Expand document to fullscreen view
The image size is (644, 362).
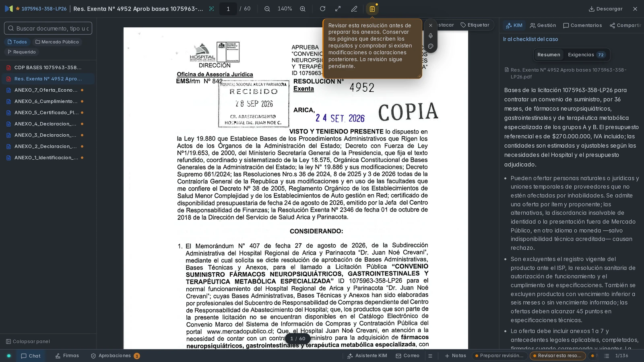pyautogui.click(x=338, y=9)
